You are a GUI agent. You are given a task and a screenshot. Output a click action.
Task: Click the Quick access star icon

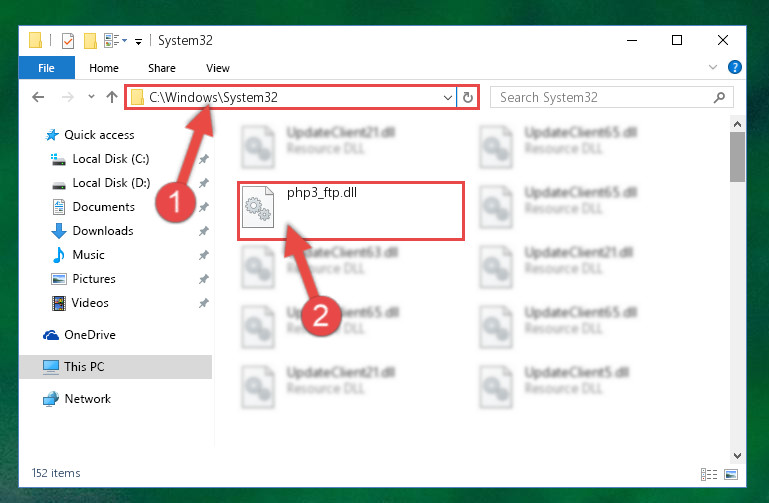(52, 135)
